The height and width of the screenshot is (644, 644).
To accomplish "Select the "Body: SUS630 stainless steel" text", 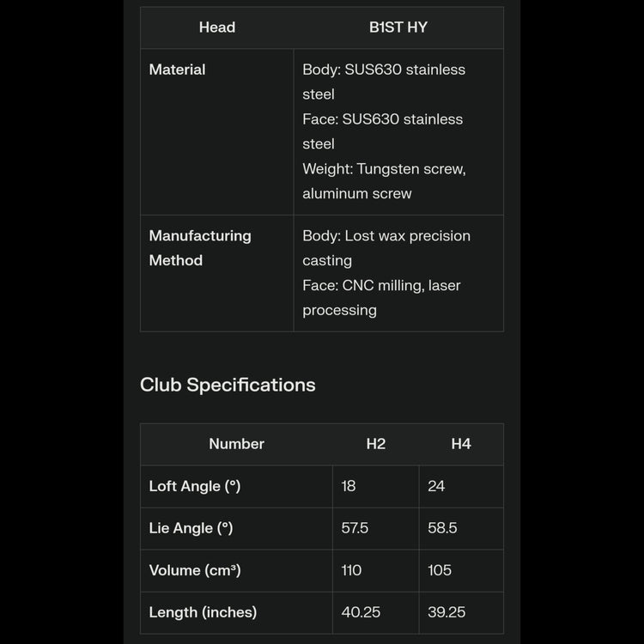I will click(384, 82).
